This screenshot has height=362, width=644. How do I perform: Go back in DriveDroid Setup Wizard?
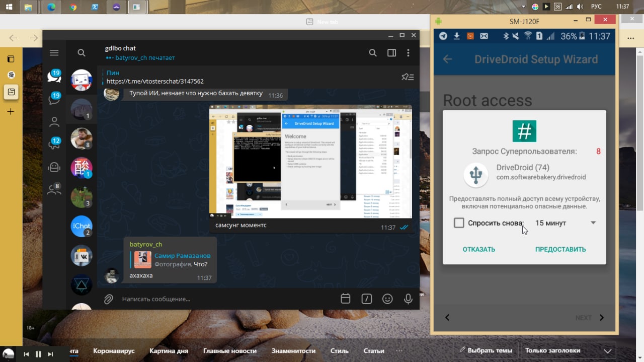(x=447, y=59)
